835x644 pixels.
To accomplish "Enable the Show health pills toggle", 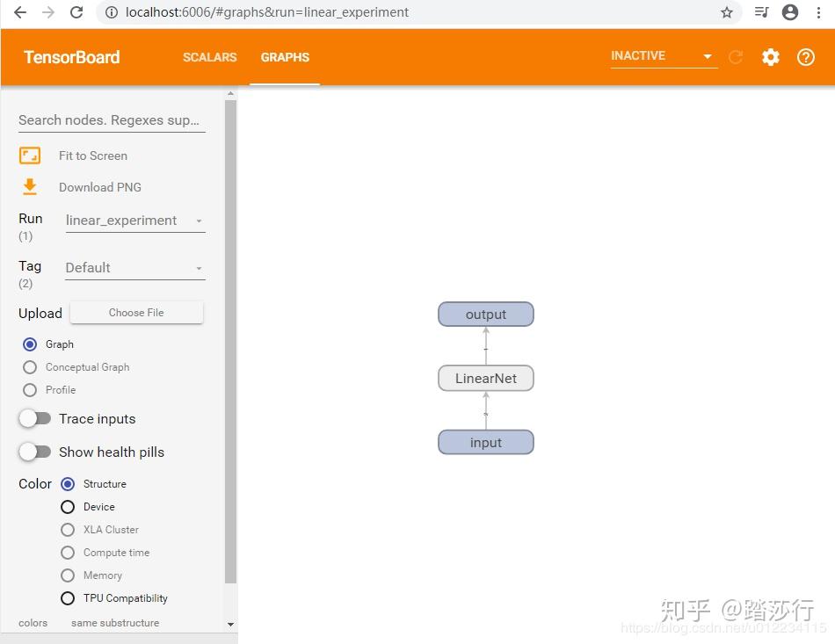I will [35, 452].
